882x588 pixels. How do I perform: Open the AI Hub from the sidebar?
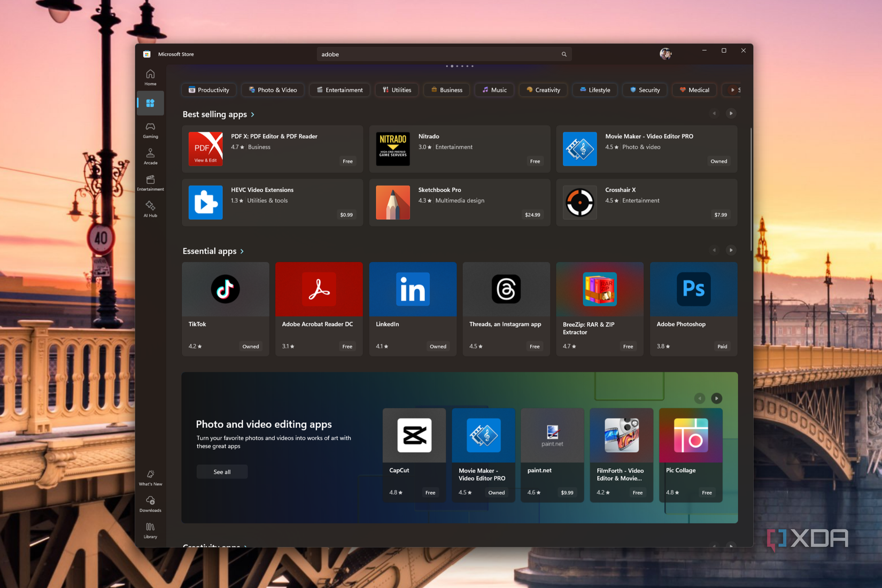[150, 208]
